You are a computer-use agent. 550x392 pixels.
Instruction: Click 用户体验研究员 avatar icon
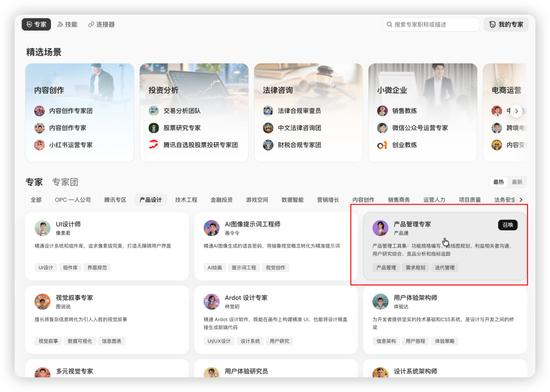click(211, 372)
